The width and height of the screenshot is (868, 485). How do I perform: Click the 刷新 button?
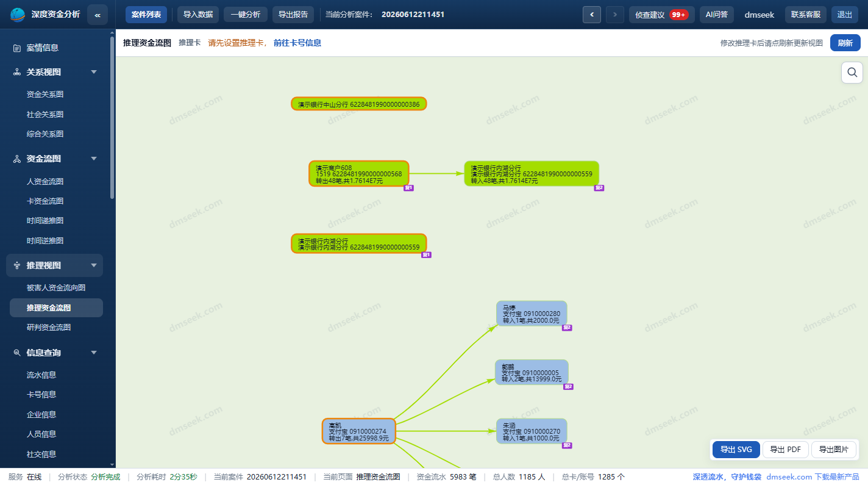tap(845, 43)
